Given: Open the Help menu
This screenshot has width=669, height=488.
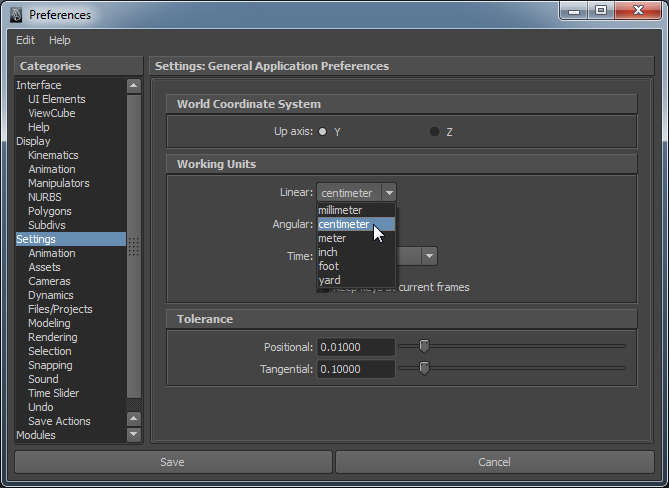Looking at the screenshot, I should coord(60,40).
